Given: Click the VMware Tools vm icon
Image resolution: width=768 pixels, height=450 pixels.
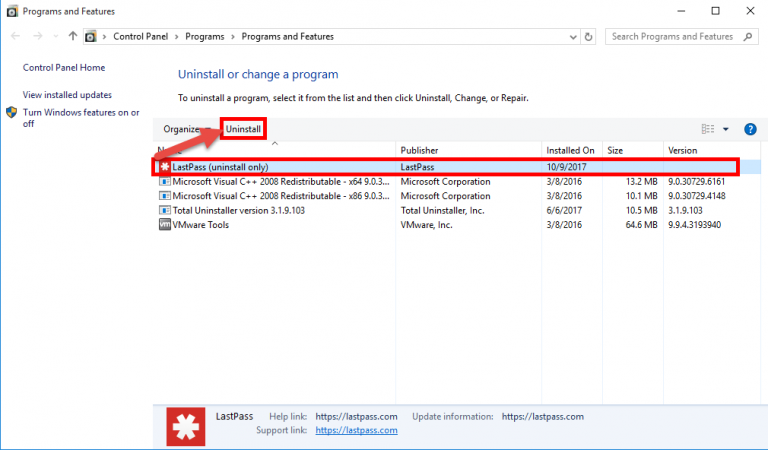Looking at the screenshot, I should coord(165,225).
